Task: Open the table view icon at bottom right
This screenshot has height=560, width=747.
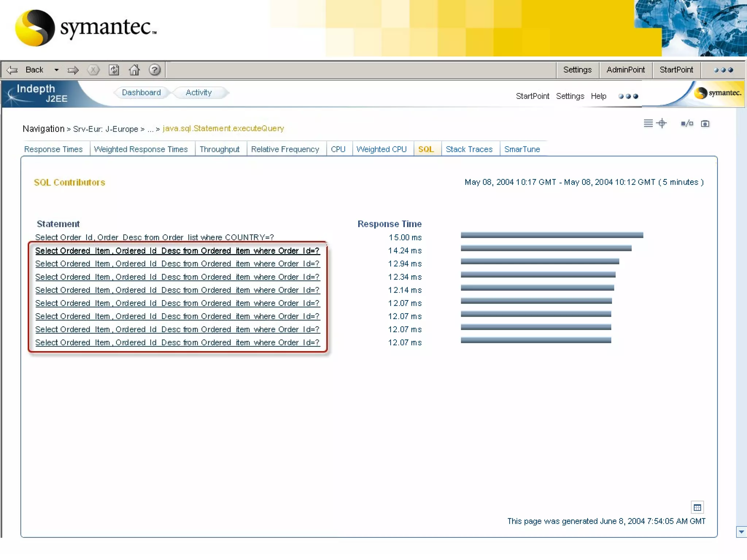Action: coord(697,507)
